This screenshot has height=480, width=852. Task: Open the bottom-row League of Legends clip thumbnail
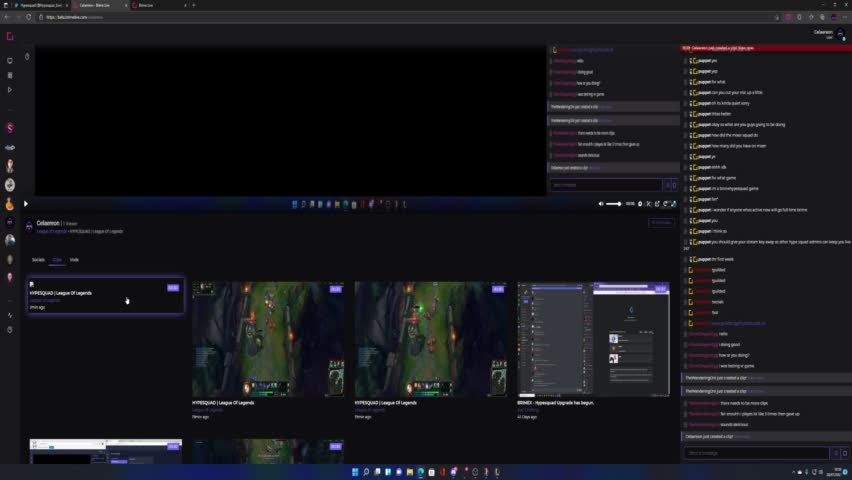pyautogui.click(x=268, y=451)
